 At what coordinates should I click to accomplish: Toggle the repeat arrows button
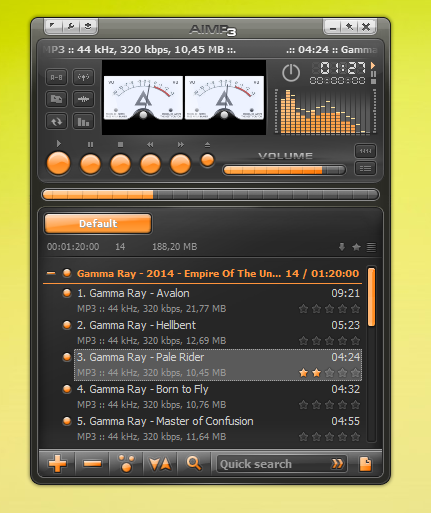tap(56, 122)
